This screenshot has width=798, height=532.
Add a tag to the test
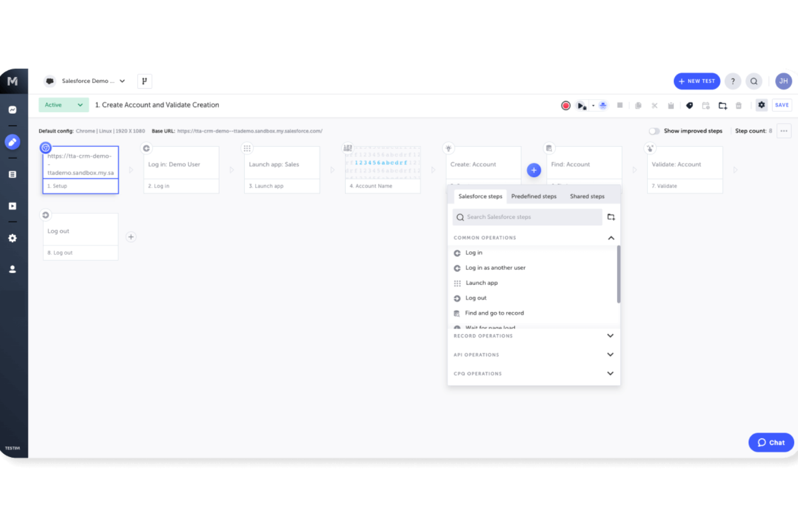[690, 105]
